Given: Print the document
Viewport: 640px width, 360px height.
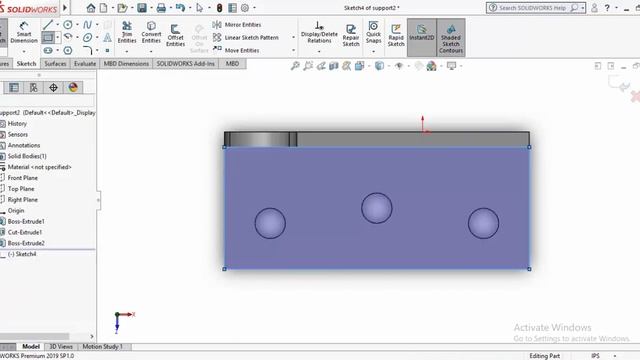Looking at the screenshot, I should point(161,8).
